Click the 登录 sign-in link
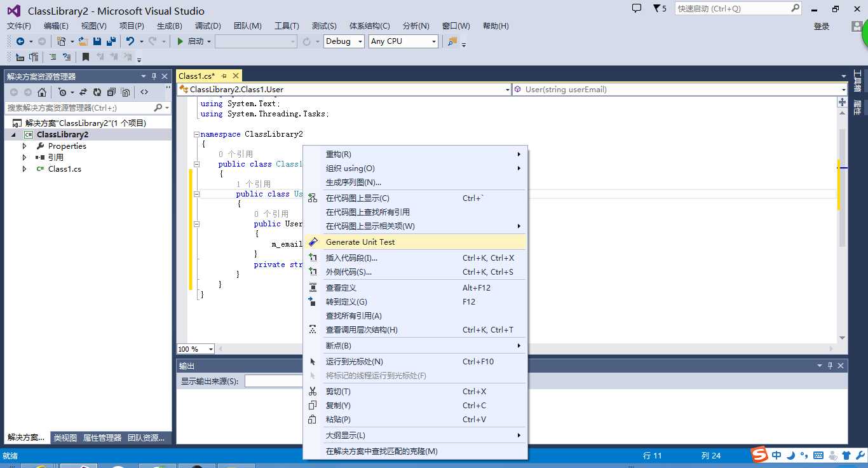The width and height of the screenshot is (868, 468). (822, 27)
